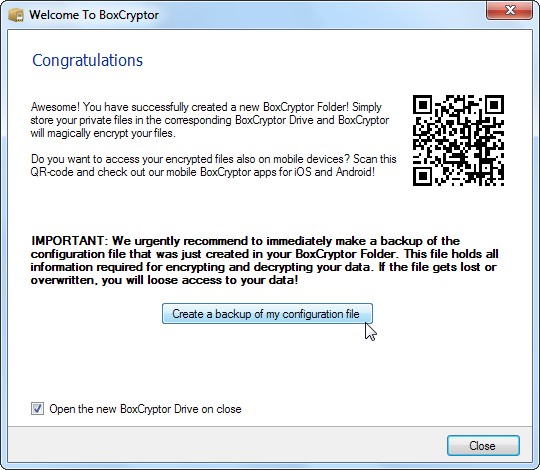Image resolution: width=540 pixels, height=470 pixels.
Task: Click the BoxCryptor title bar icon
Action: click(x=16, y=15)
